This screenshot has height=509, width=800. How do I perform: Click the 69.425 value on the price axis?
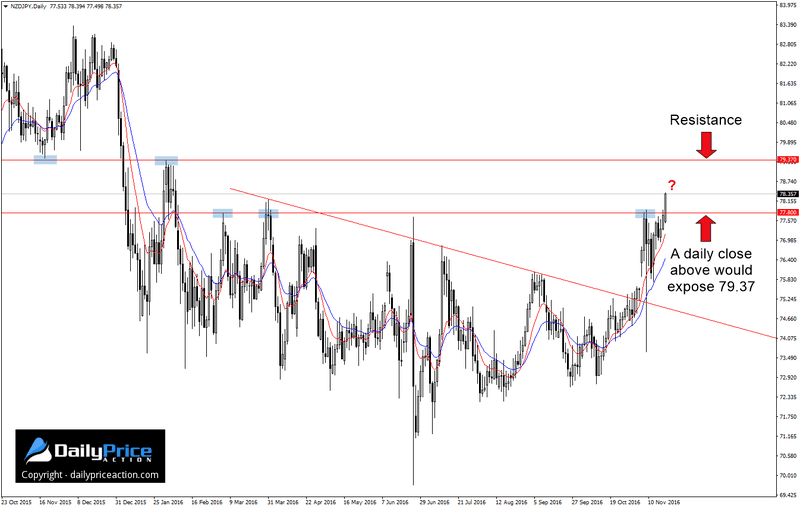(x=788, y=495)
